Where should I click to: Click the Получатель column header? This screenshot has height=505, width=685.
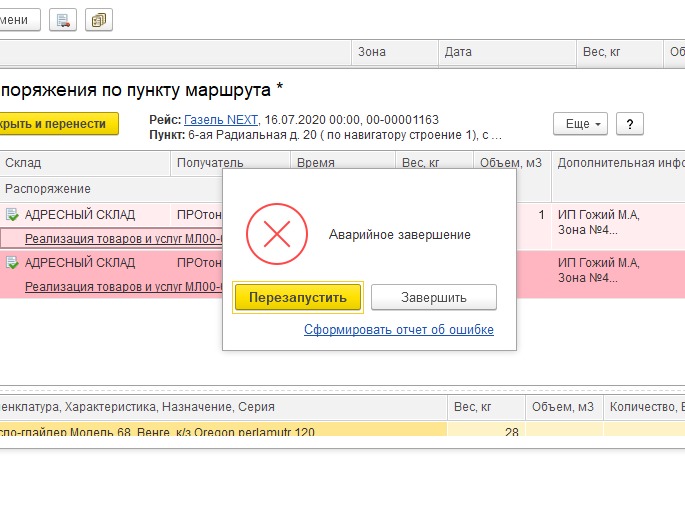coord(210,163)
